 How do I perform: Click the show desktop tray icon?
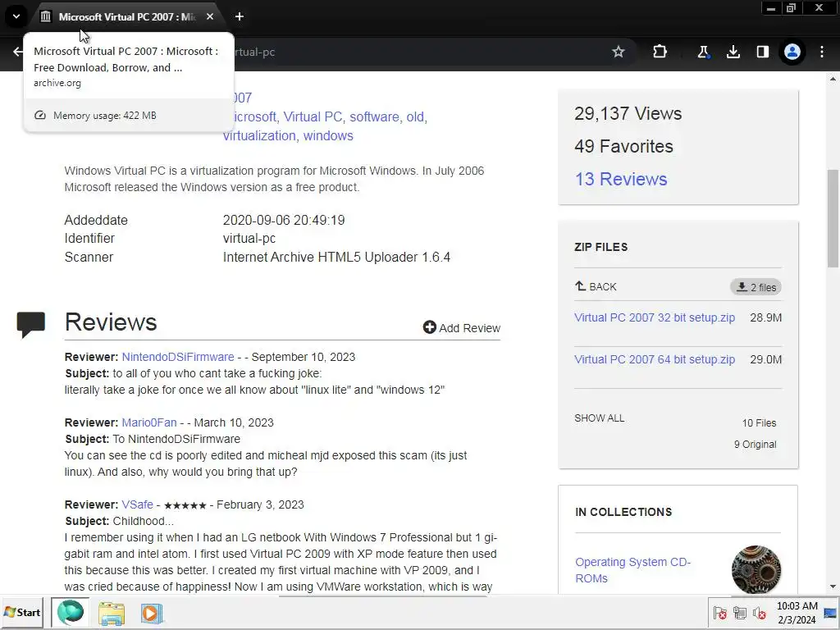click(x=831, y=613)
